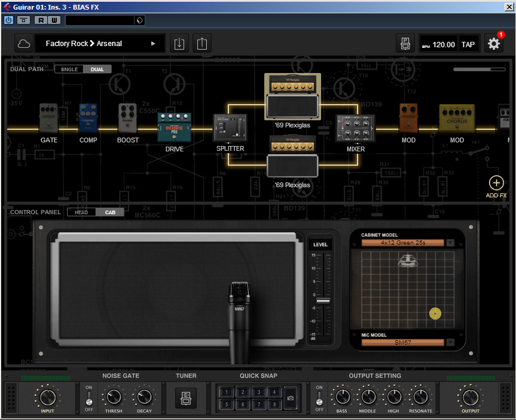Open the Cabinet Model dropdown
This screenshot has width=516, height=420.
[x=450, y=243]
